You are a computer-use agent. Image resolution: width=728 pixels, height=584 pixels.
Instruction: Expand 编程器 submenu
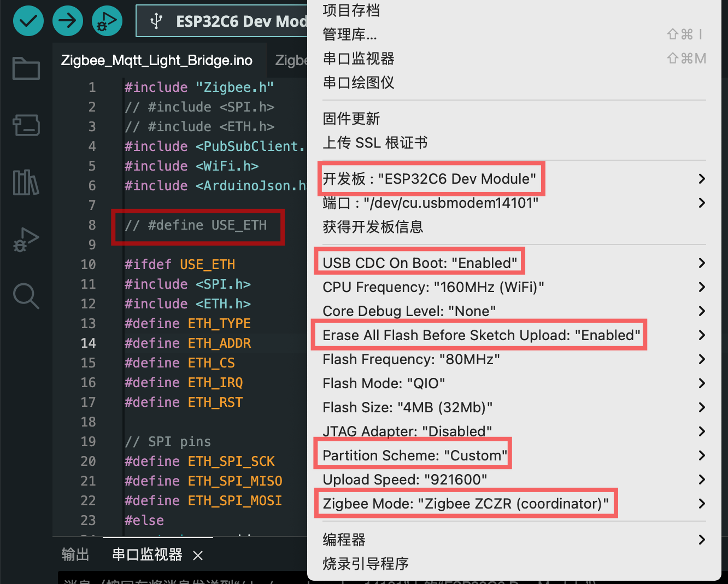point(514,540)
